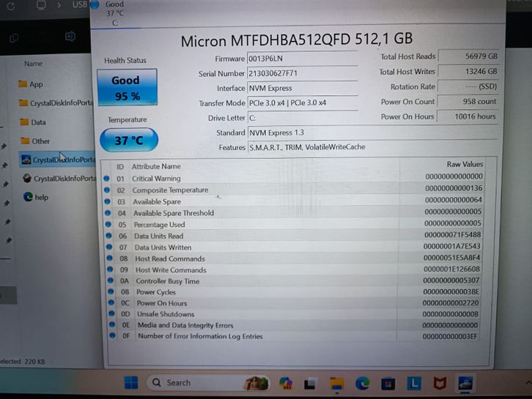Image resolution: width=532 pixels, height=399 pixels.
Task: Select the C: drive tab with Good status
Action: [114, 13]
